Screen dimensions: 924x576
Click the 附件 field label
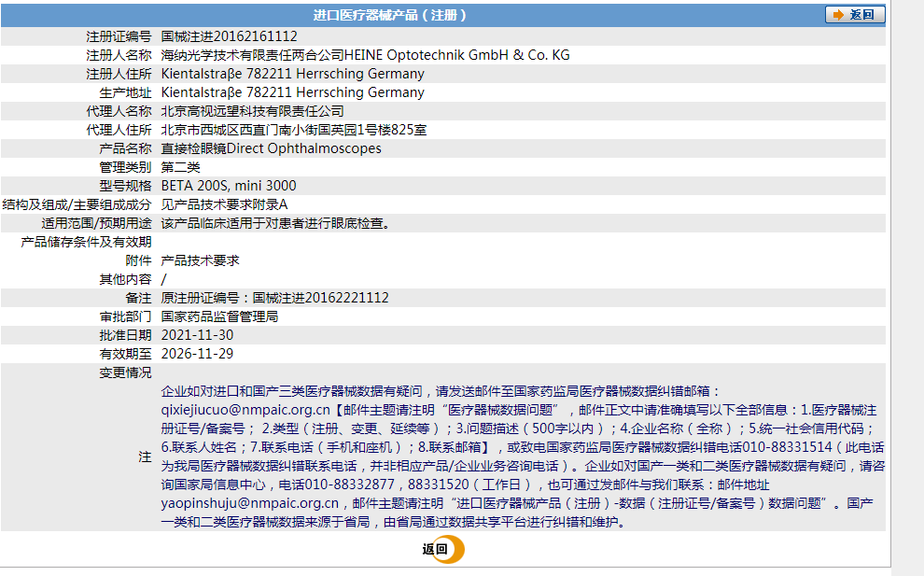pyautogui.click(x=138, y=260)
